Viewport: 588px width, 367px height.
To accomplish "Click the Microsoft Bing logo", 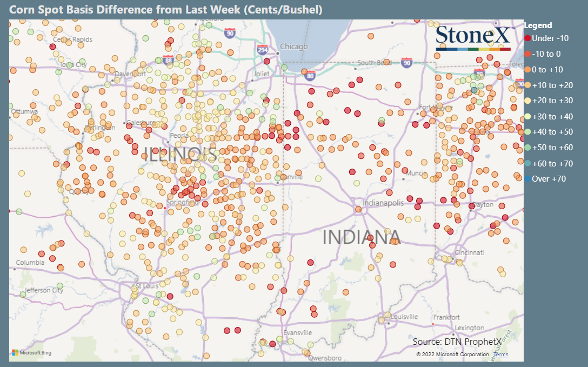I will pyautogui.click(x=31, y=353).
